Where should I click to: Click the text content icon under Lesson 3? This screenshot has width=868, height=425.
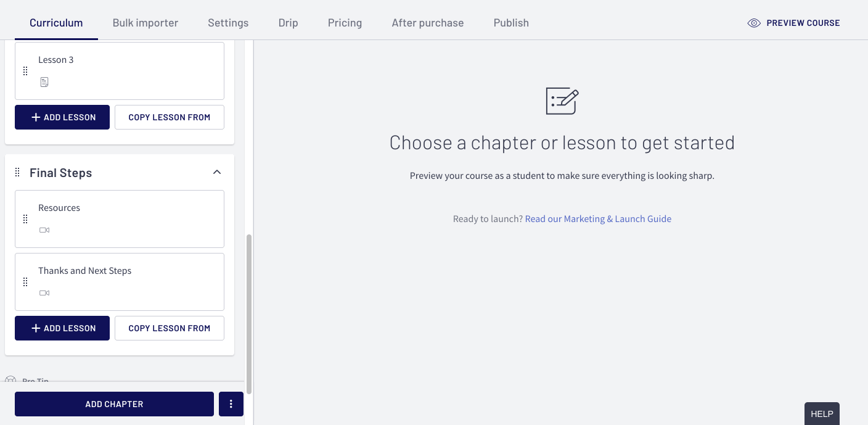point(44,81)
